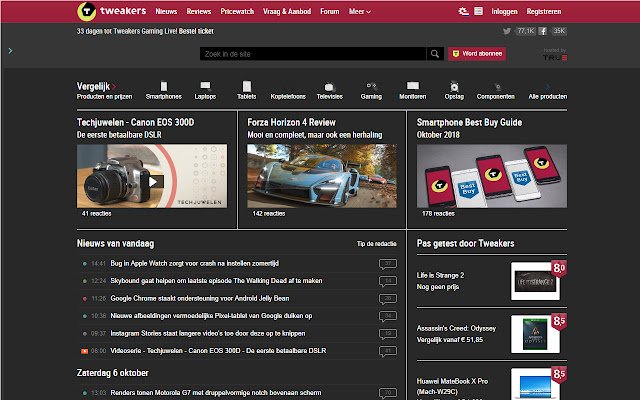The height and width of the screenshot is (400, 640).
Task: Open Forza Horizon 4 Review headline
Action: click(291, 122)
